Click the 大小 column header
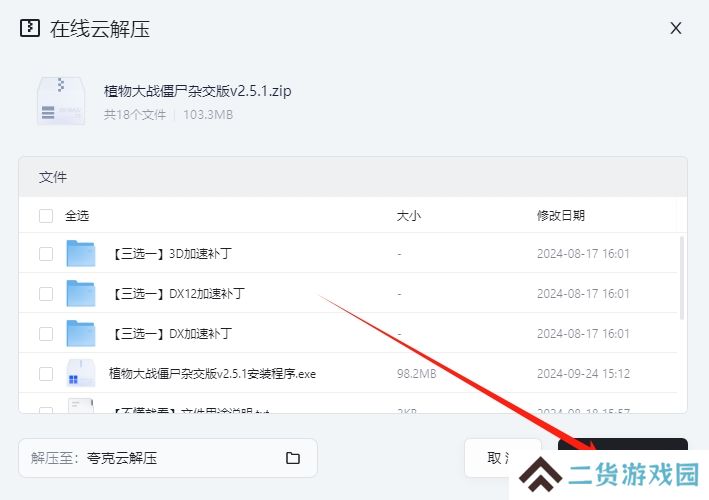This screenshot has width=709, height=500. pyautogui.click(x=408, y=216)
